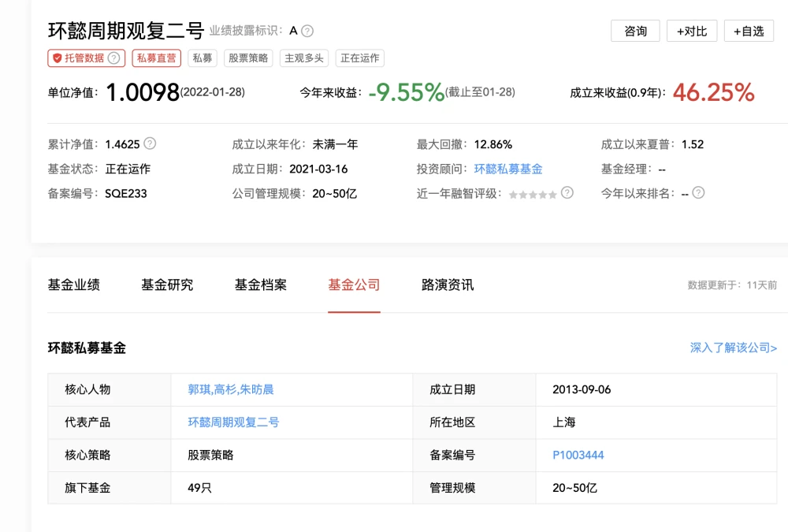The width and height of the screenshot is (788, 532).
Task: Click help icon beside 累计净值 1.4625
Action: point(150,143)
